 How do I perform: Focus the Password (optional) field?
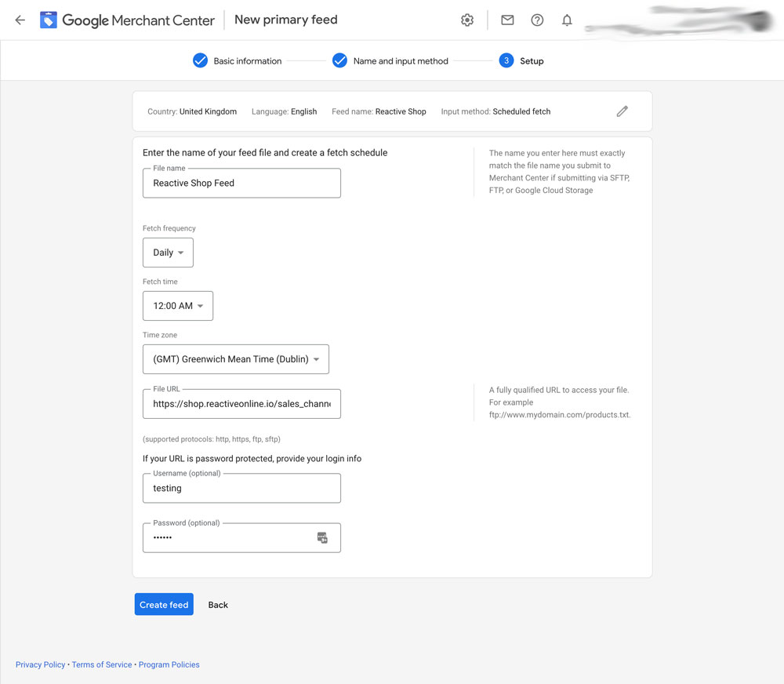[x=241, y=538]
